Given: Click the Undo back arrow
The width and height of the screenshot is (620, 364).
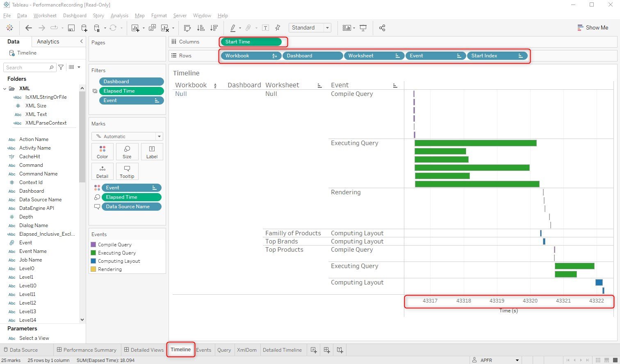Looking at the screenshot, I should tap(28, 28).
